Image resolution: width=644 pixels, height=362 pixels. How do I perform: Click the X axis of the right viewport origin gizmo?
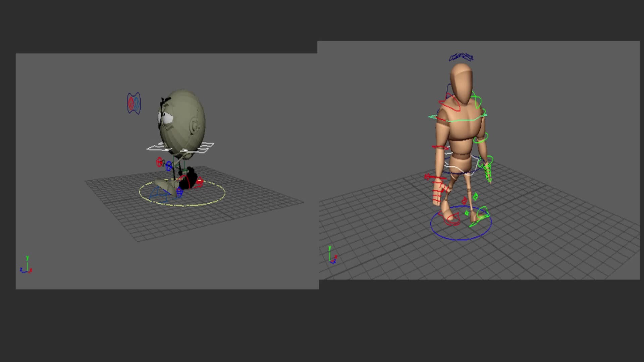pos(335,257)
